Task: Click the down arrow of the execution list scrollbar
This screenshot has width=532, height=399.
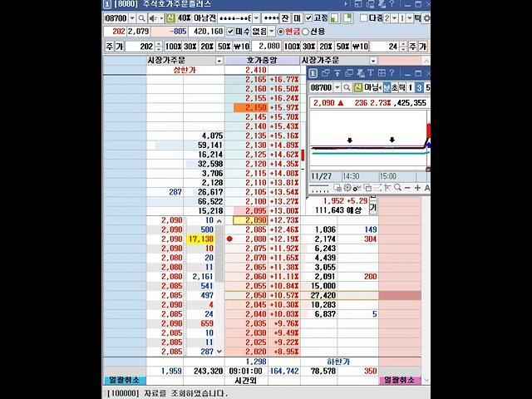Action: (x=219, y=352)
